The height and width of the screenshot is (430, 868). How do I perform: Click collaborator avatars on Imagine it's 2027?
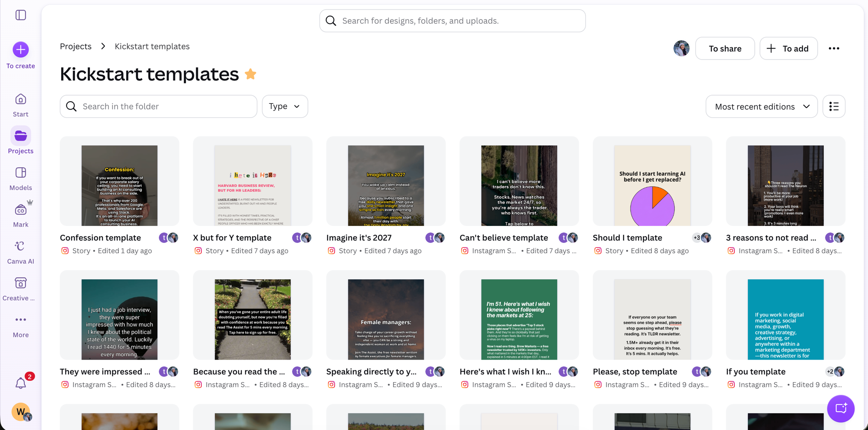pos(435,238)
